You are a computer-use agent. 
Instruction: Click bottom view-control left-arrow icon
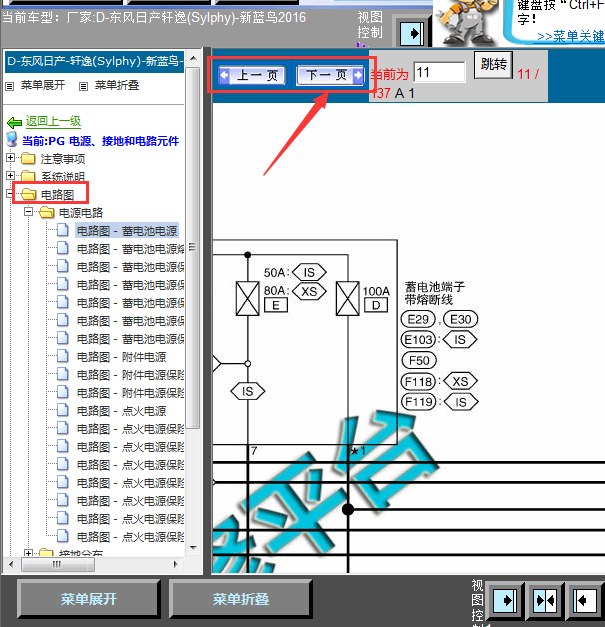(585, 601)
